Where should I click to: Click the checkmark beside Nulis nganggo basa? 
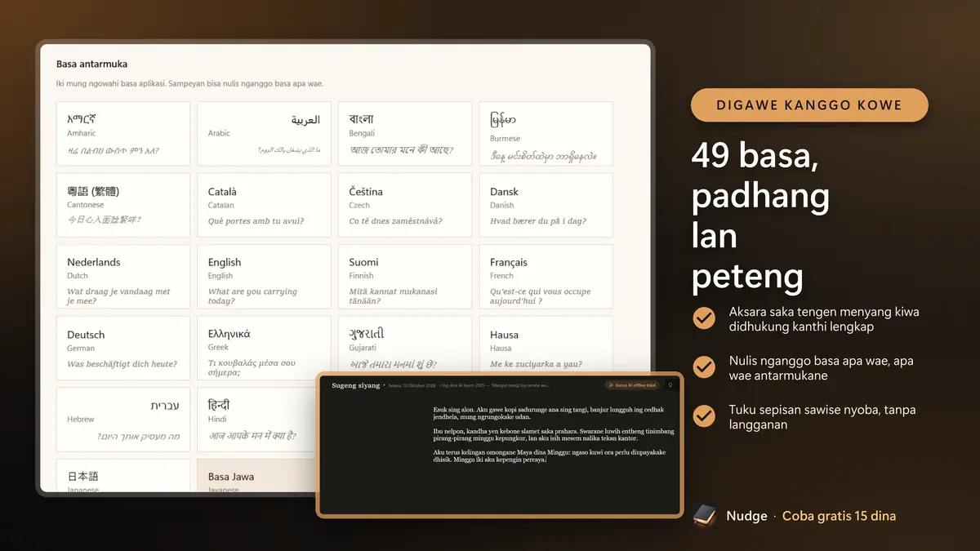pyautogui.click(x=704, y=367)
